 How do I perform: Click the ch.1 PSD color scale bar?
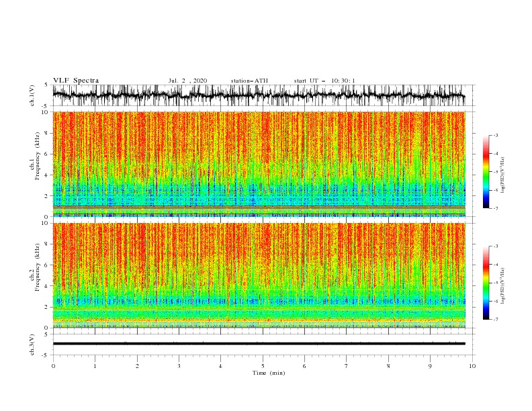pos(486,172)
